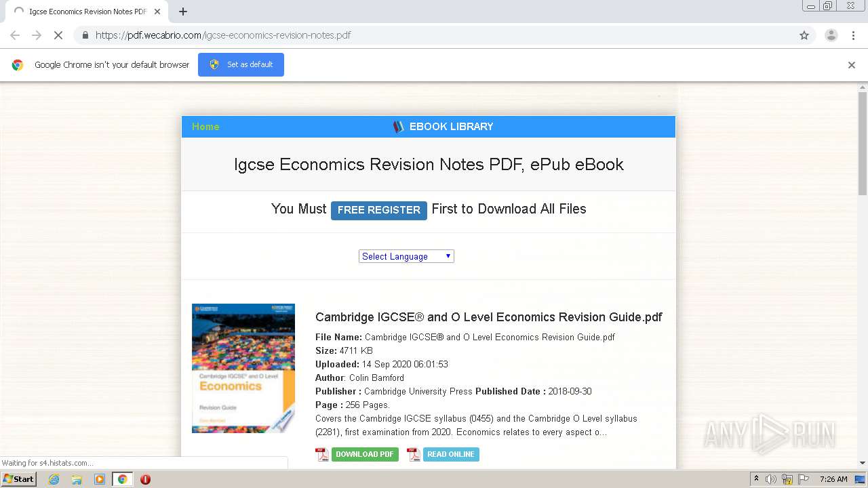Click the browser forward arrow
868x488 pixels.
(37, 35)
